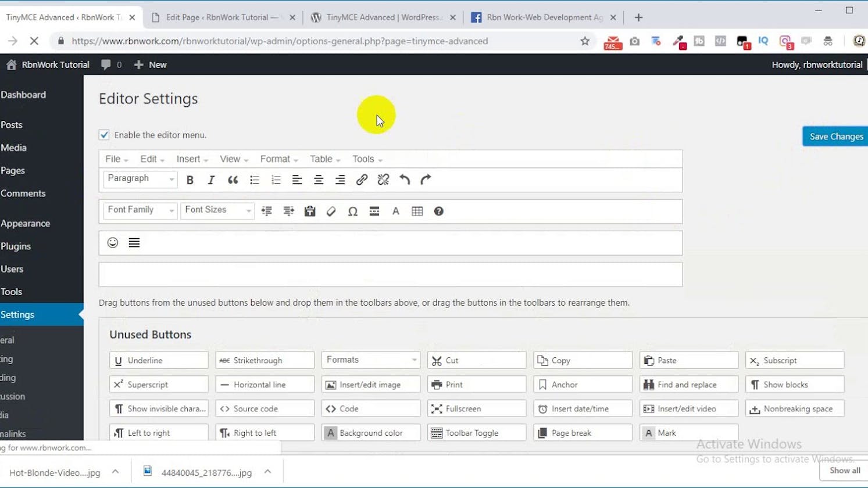Select the Background color unused button
The width and height of the screenshot is (868, 488).
[x=370, y=433]
